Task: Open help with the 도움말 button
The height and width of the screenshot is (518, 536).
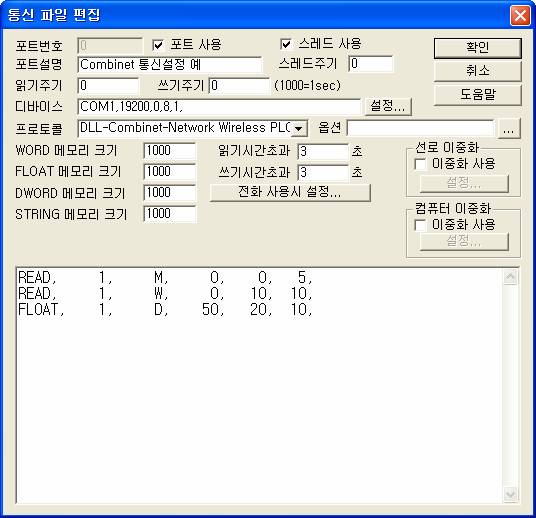Action: [x=478, y=95]
